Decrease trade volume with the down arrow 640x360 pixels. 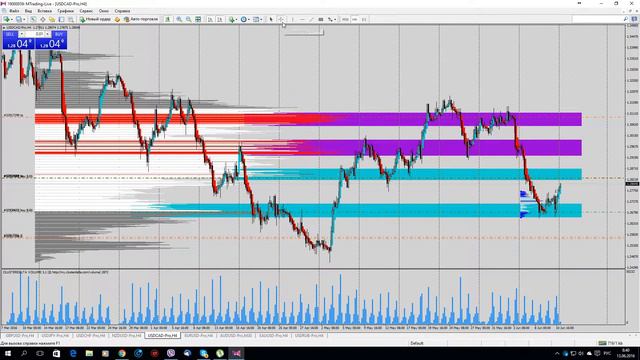click(x=22, y=34)
